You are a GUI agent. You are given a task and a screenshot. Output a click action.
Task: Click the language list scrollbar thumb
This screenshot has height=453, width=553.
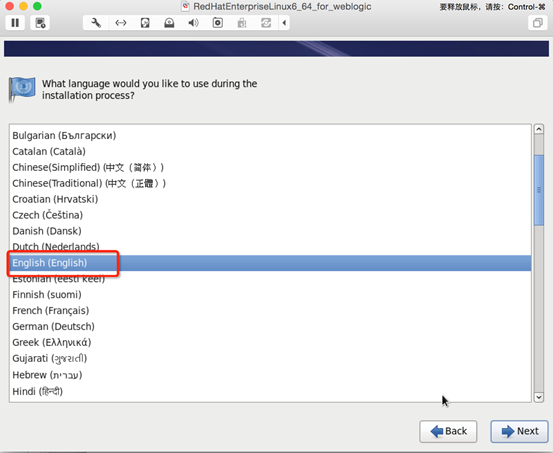[539, 190]
